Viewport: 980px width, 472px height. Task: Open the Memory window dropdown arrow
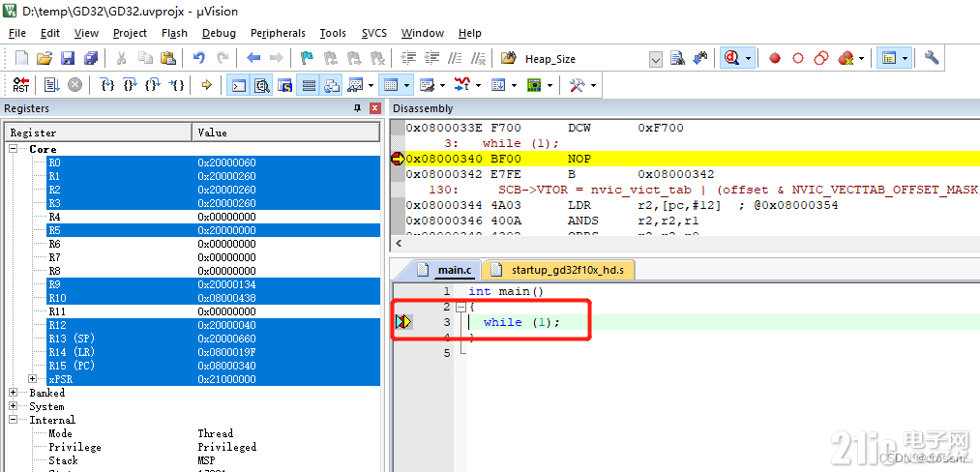coord(407,85)
